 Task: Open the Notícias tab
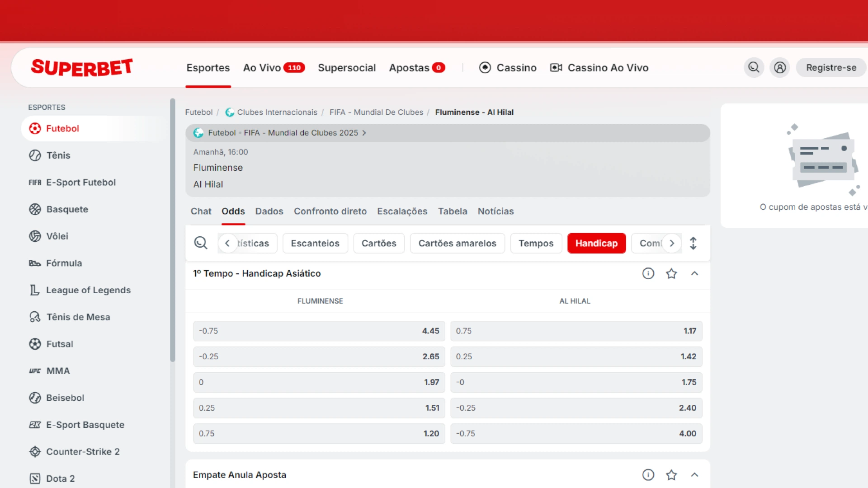[x=495, y=211]
